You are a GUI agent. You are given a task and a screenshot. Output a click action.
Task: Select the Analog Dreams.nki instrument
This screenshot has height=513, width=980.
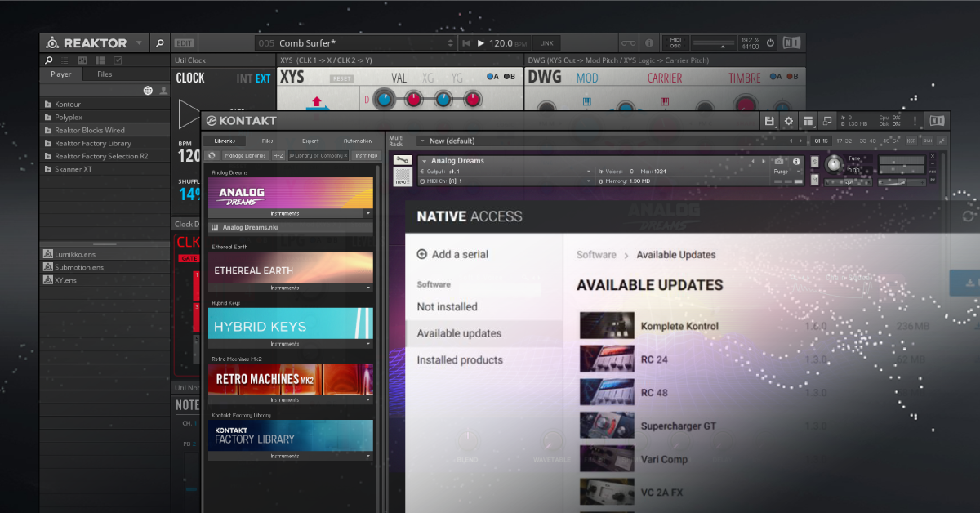point(290,227)
